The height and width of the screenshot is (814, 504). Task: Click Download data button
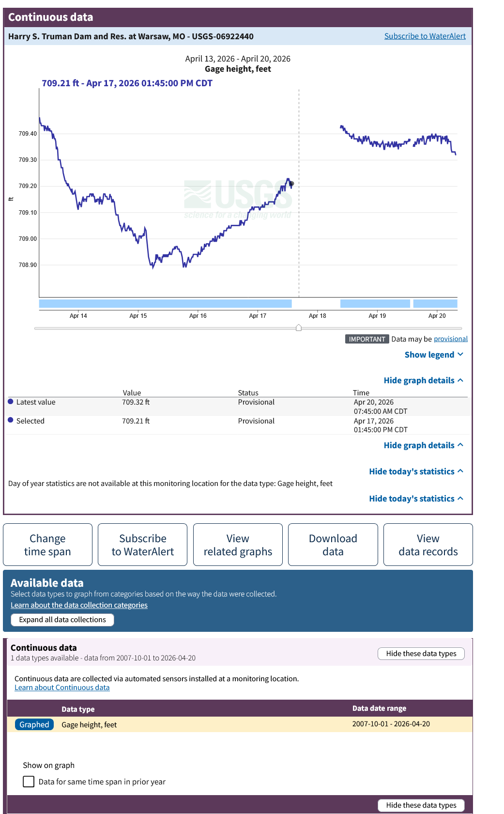tap(333, 545)
